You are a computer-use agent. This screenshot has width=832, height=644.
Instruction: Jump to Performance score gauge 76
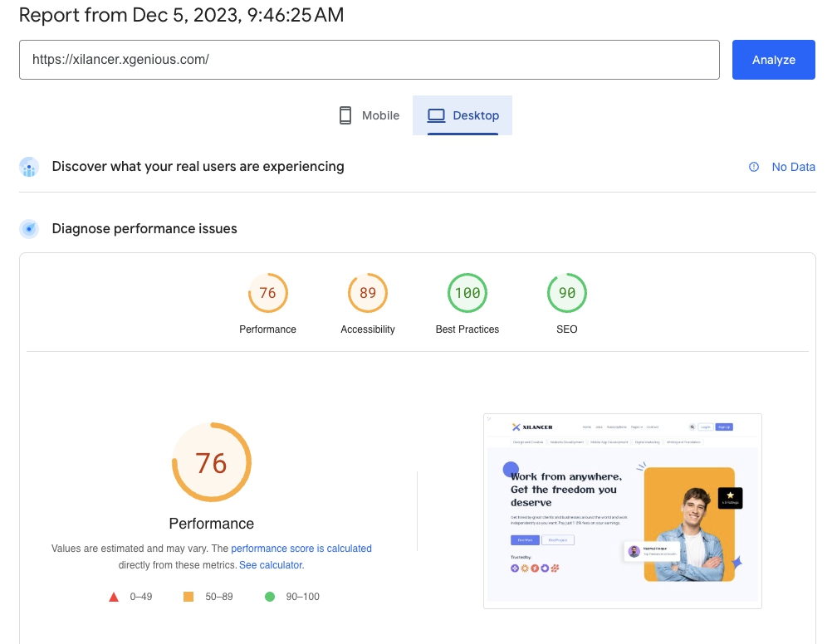tap(268, 293)
